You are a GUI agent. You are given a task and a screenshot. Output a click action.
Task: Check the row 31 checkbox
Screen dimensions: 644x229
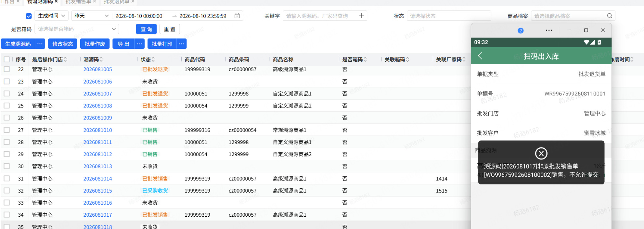tap(7, 178)
